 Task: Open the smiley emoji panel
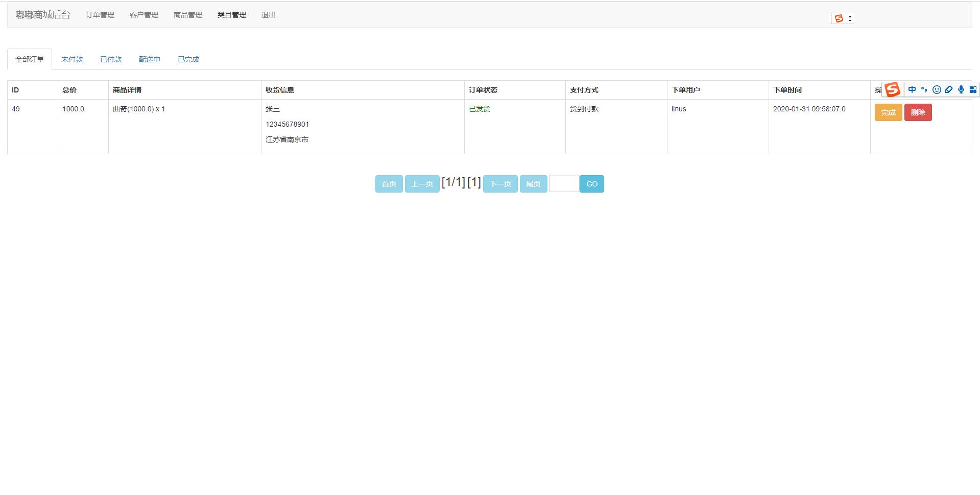point(937,89)
